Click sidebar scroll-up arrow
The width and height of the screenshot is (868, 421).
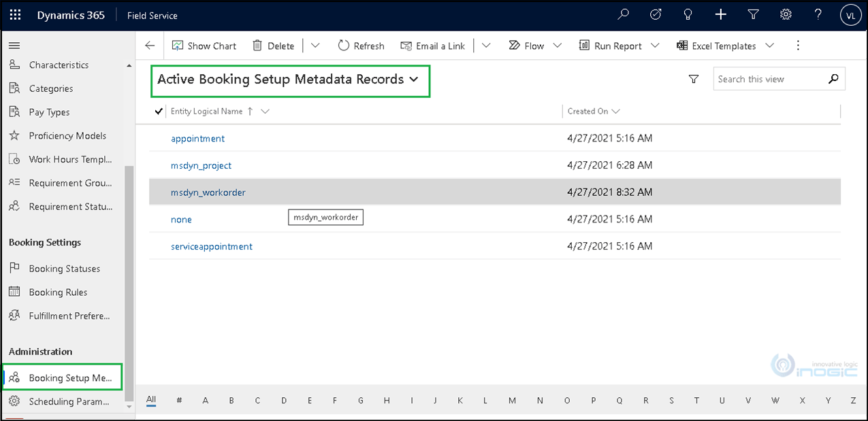point(129,65)
